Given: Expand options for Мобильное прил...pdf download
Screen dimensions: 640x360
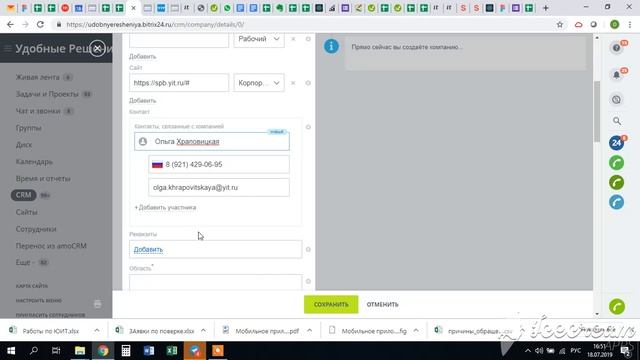Looking at the screenshot, I should click(x=309, y=331).
